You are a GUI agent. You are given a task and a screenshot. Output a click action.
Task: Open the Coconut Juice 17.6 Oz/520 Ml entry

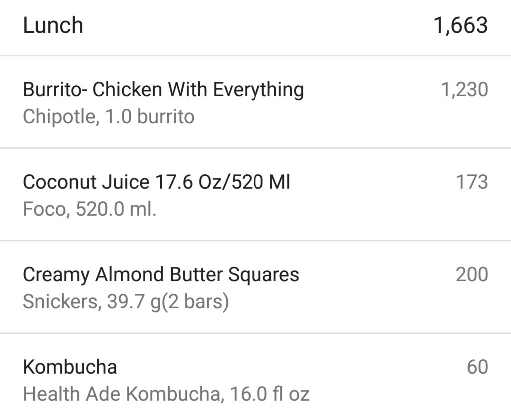coord(156,182)
